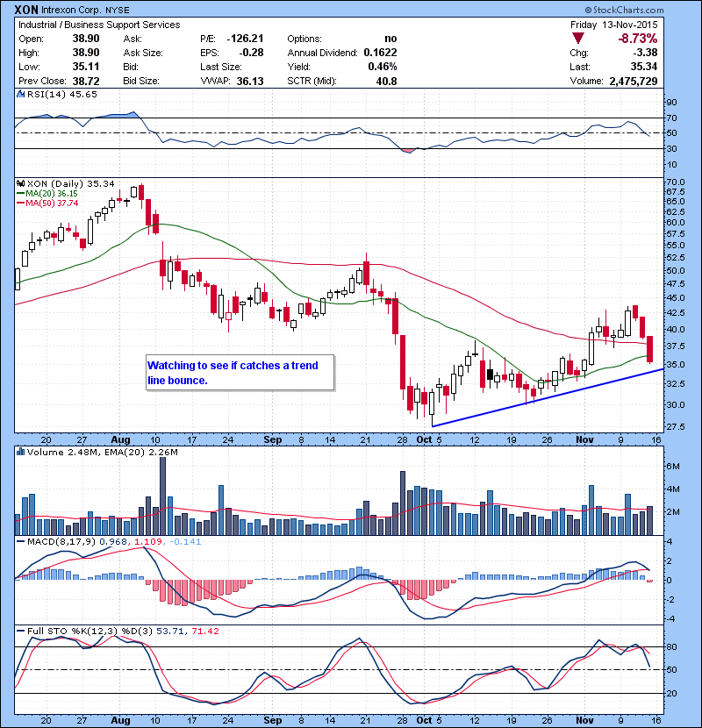Click the Open value 38.90

pyautogui.click(x=86, y=39)
